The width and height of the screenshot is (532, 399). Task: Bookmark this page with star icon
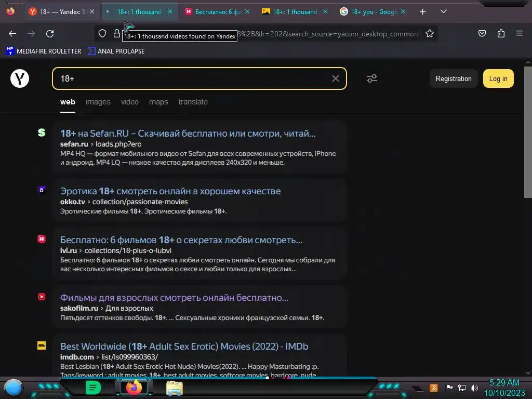(430, 33)
